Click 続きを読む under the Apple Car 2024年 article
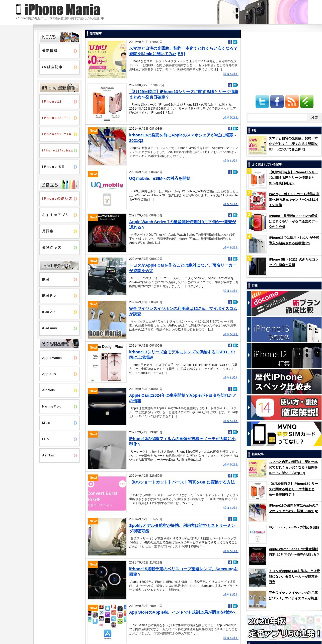The height and width of the screenshot is (644, 322). click(231, 421)
